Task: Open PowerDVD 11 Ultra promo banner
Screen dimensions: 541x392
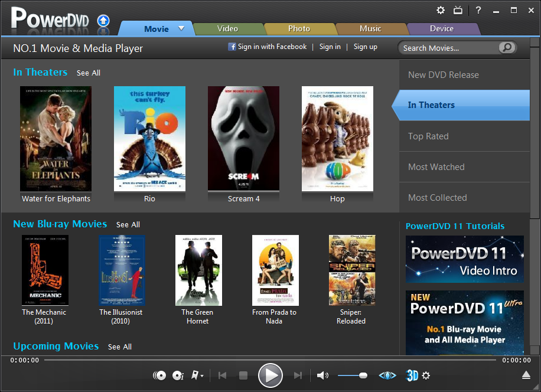Action: coord(465,323)
